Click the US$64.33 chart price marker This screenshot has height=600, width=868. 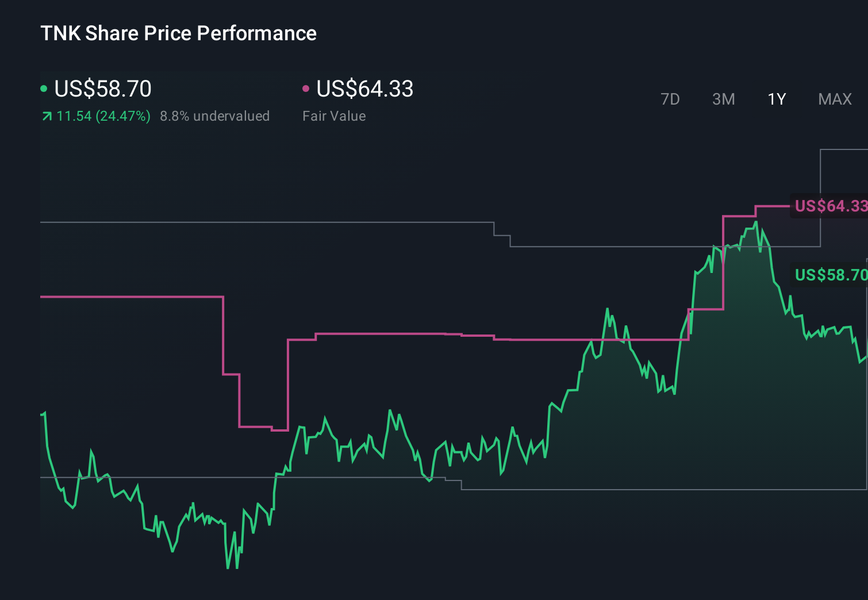(x=830, y=206)
